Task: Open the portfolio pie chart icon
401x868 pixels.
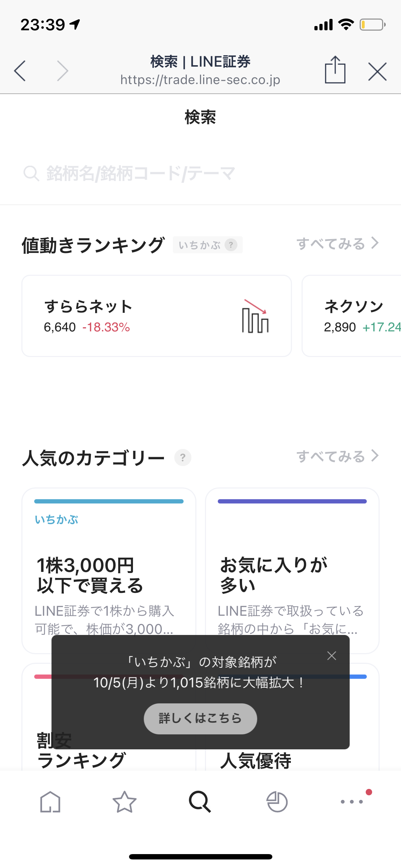Action: click(277, 802)
